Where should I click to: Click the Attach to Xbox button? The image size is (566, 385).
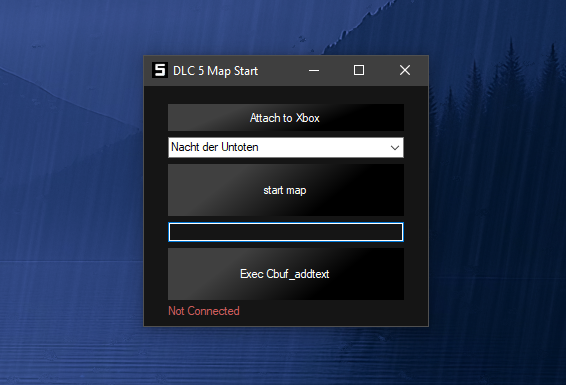pyautogui.click(x=286, y=118)
